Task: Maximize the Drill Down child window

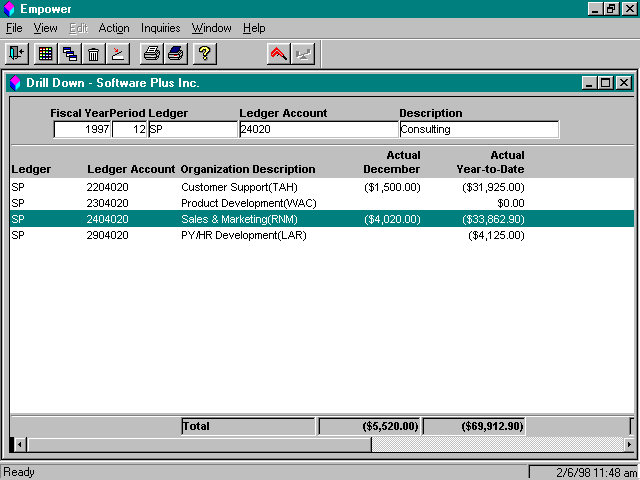Action: [x=605, y=83]
